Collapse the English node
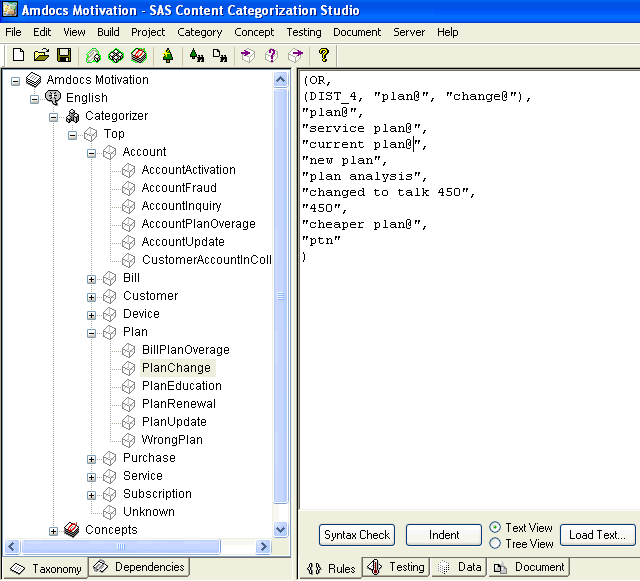Screen dimensions: 640x581 click(x=35, y=99)
